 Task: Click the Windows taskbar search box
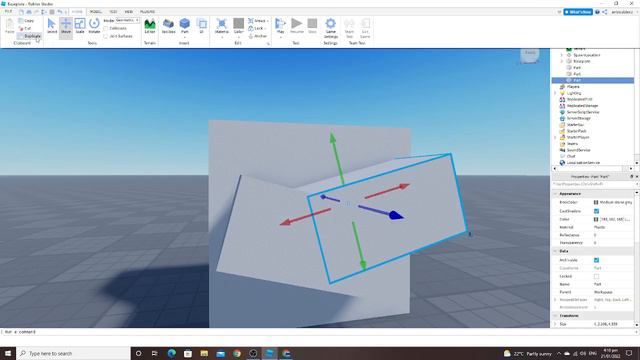click(x=73, y=353)
